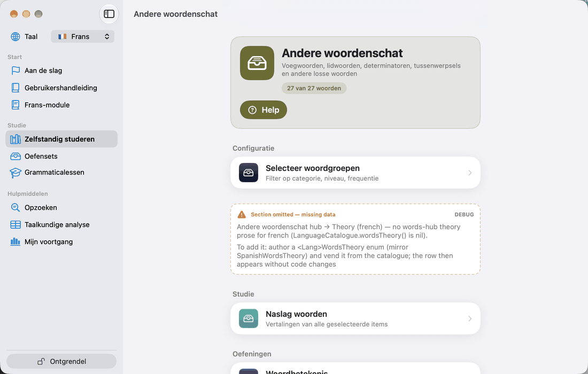Click the Frans-module notebook icon

tap(16, 105)
